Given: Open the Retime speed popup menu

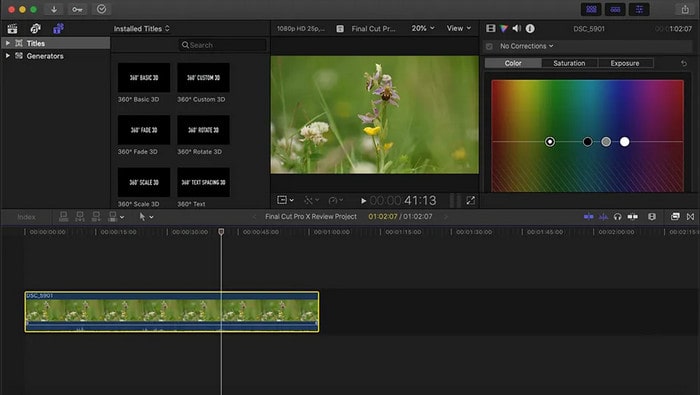Looking at the screenshot, I should tap(336, 200).
